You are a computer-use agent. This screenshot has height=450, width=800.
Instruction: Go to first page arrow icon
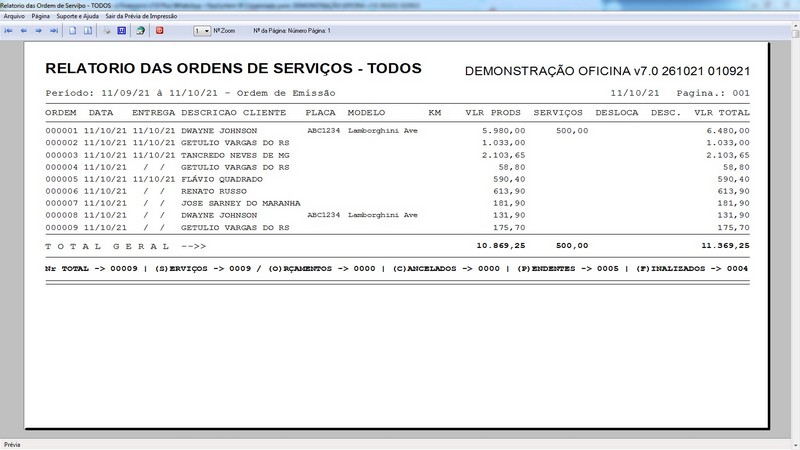(x=9, y=31)
